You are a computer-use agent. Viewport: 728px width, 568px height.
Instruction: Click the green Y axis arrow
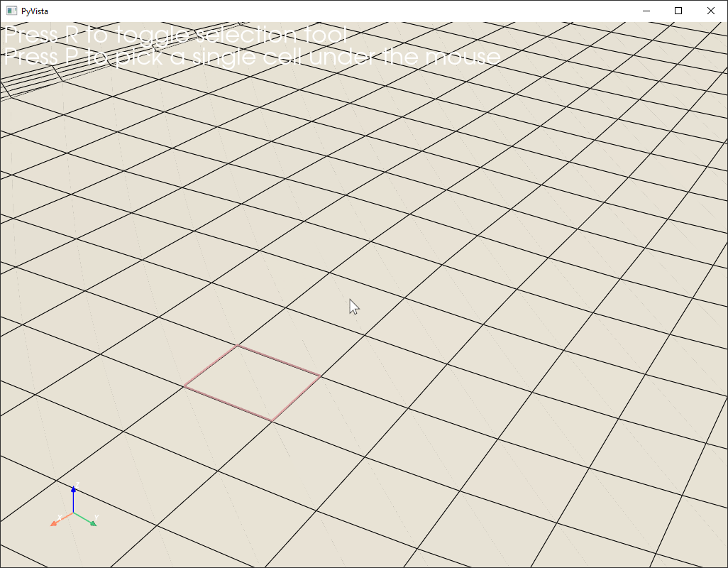pos(93,524)
